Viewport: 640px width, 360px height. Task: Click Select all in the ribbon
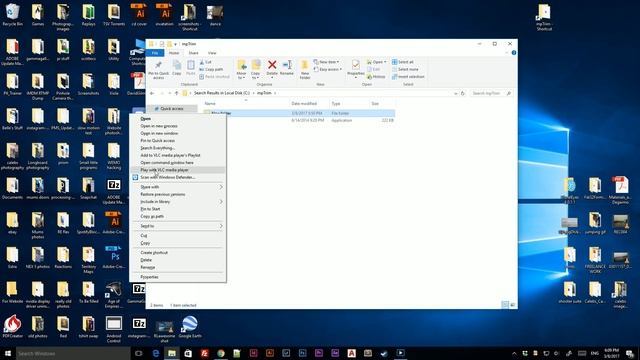pyautogui.click(x=403, y=62)
